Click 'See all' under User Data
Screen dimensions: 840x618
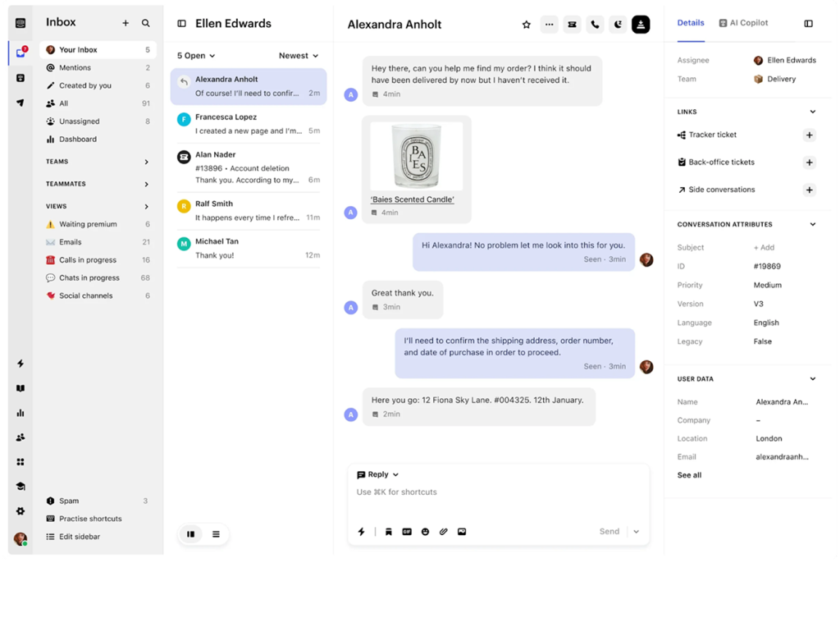pyautogui.click(x=689, y=475)
